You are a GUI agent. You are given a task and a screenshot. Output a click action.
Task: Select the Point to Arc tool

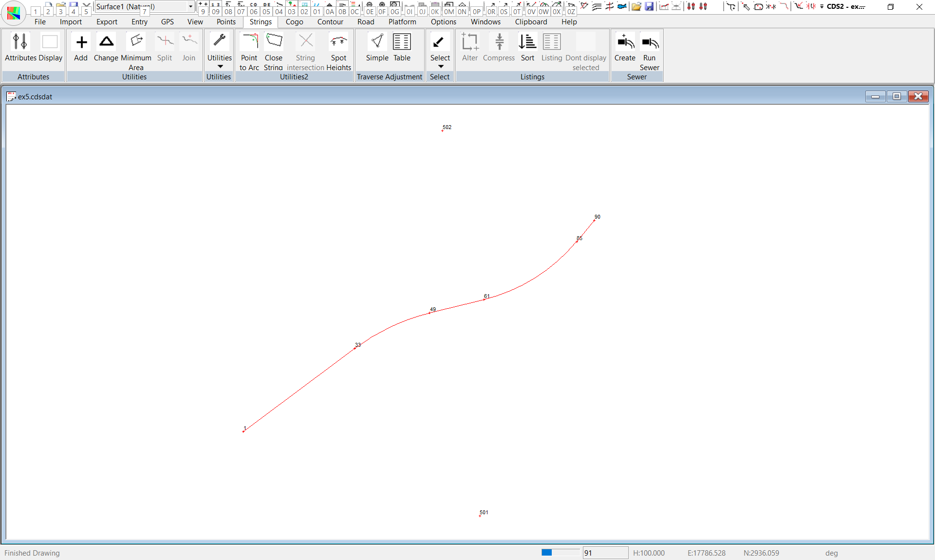click(x=249, y=42)
